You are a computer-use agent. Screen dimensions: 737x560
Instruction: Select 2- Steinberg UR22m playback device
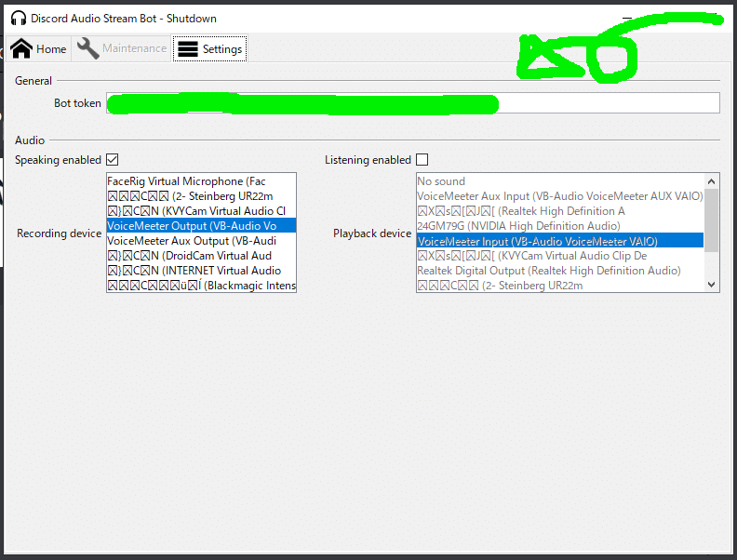point(560,286)
